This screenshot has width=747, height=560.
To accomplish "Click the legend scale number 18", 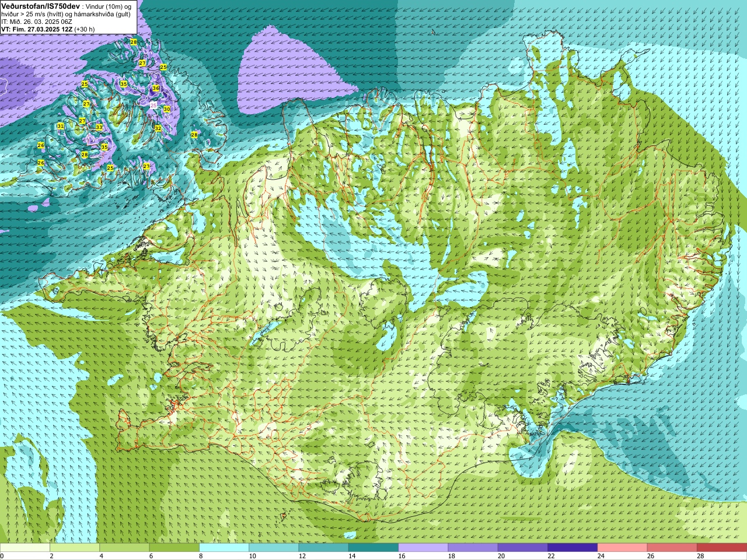I will 451,556.
